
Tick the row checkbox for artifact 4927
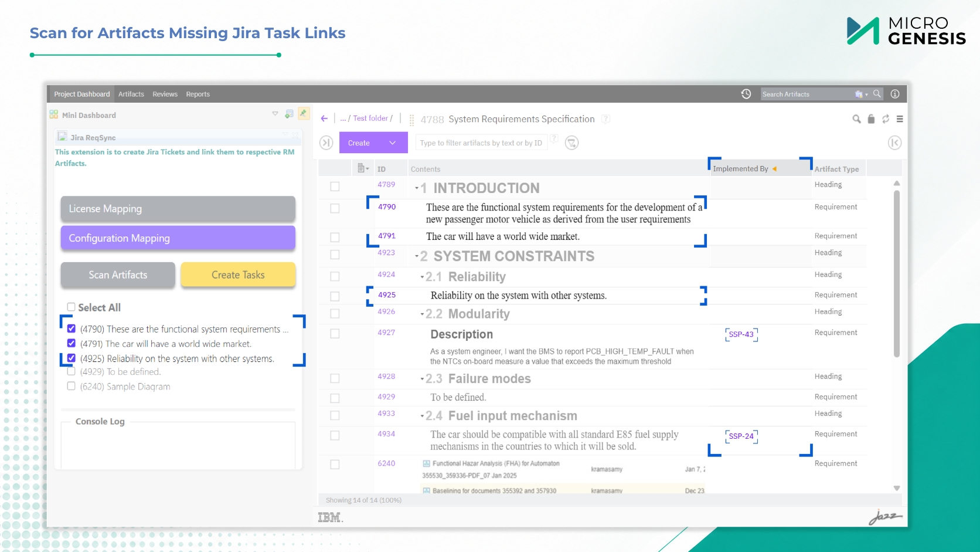[x=335, y=334]
